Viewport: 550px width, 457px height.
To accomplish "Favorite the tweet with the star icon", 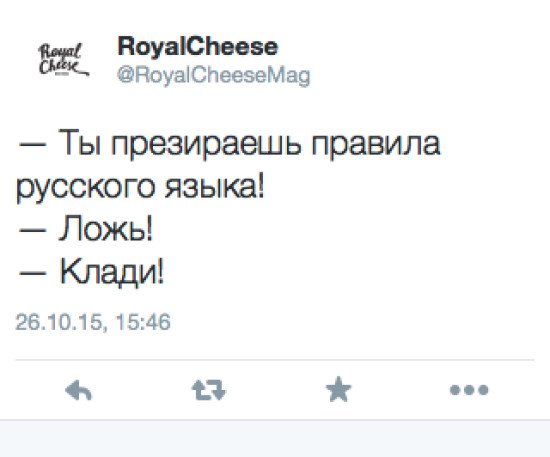I will point(338,389).
